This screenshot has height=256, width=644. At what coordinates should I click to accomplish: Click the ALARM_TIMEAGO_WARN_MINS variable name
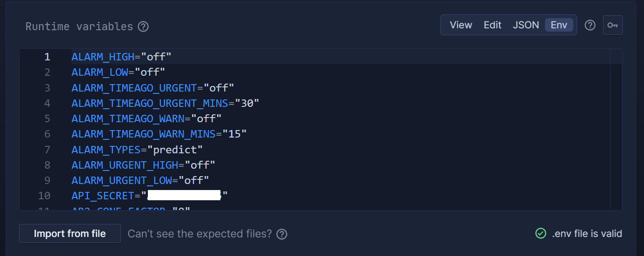click(x=144, y=134)
